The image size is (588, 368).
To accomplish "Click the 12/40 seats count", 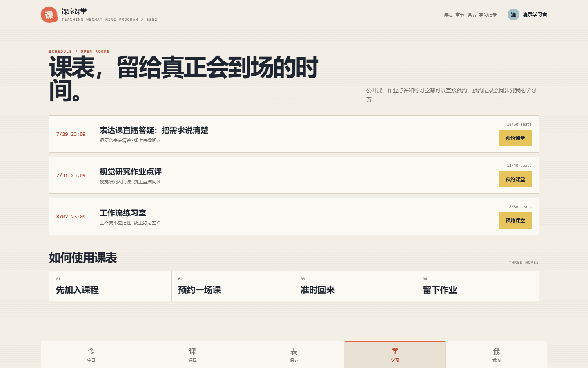I will [519, 166].
